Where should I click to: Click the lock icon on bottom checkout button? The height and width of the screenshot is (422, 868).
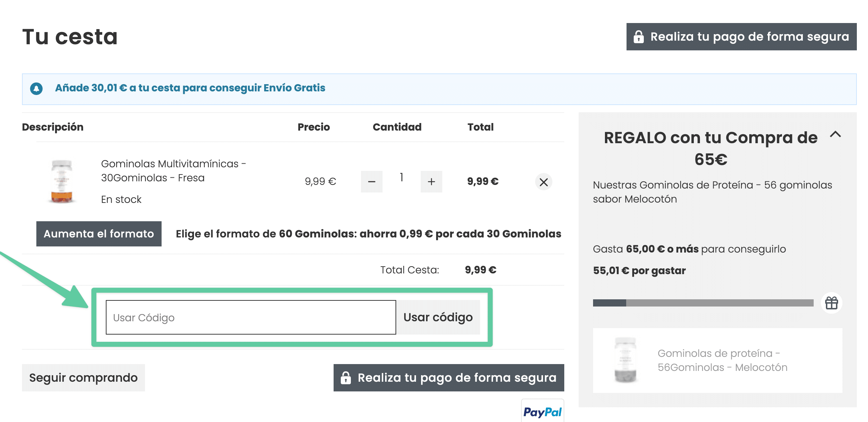tap(346, 378)
